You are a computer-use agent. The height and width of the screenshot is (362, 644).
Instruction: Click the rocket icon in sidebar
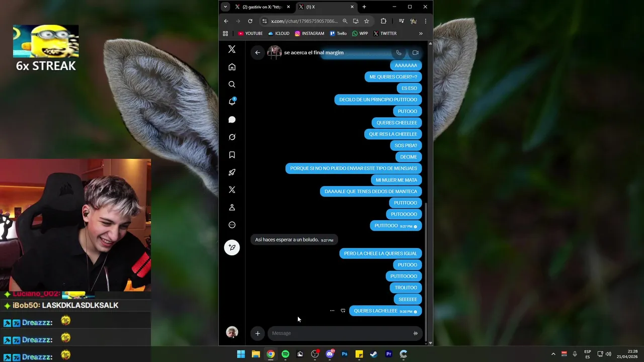(232, 172)
